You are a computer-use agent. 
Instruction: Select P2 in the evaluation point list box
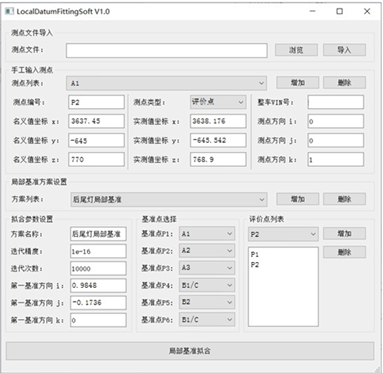[x=255, y=265]
